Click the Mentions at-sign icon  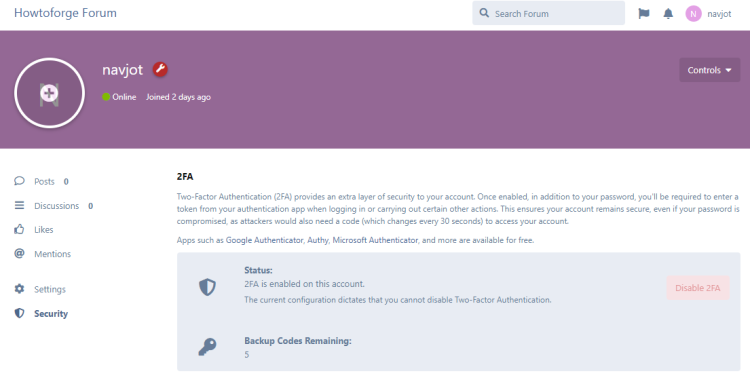click(x=19, y=253)
